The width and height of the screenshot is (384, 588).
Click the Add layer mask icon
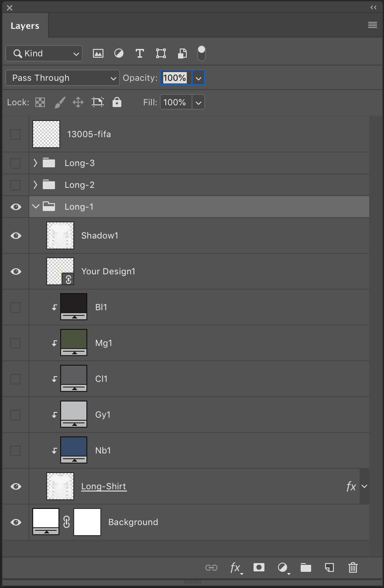[258, 567]
